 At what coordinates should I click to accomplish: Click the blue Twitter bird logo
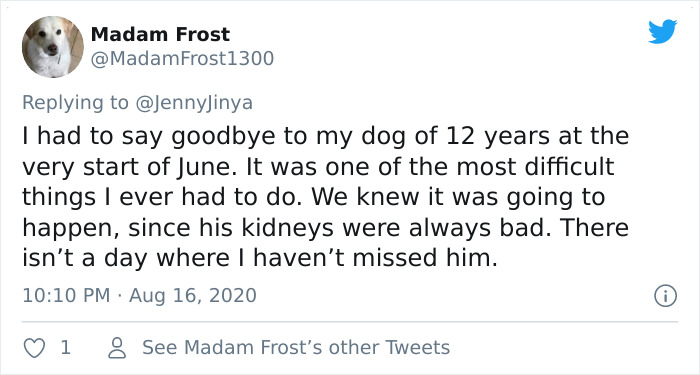pos(662,31)
